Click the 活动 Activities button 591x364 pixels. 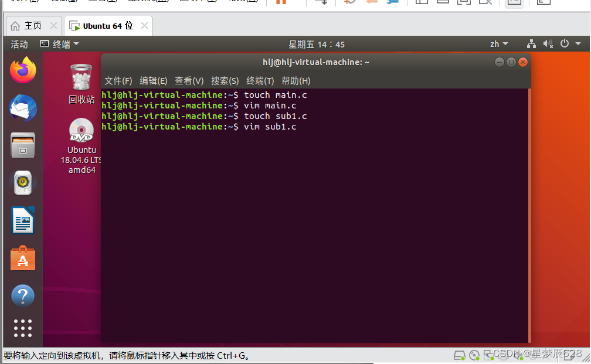click(18, 43)
